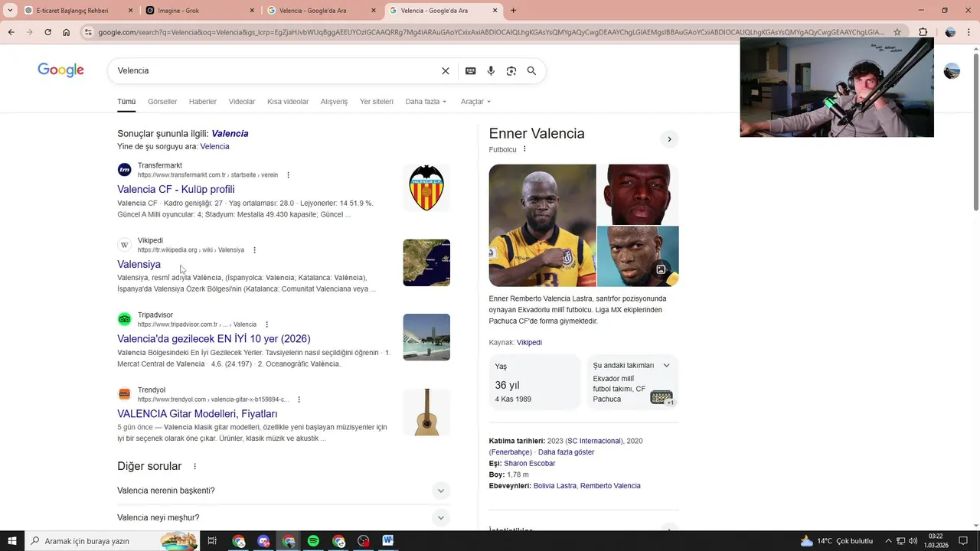Open the Remberto Valencia link
980x551 pixels.
click(610, 486)
